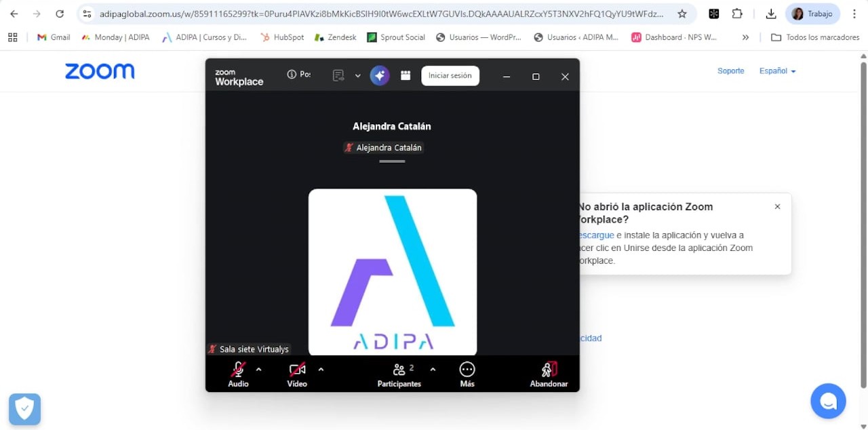Open the AI Companion sparkle button
Screen dimensions: 868x430
coord(380,75)
